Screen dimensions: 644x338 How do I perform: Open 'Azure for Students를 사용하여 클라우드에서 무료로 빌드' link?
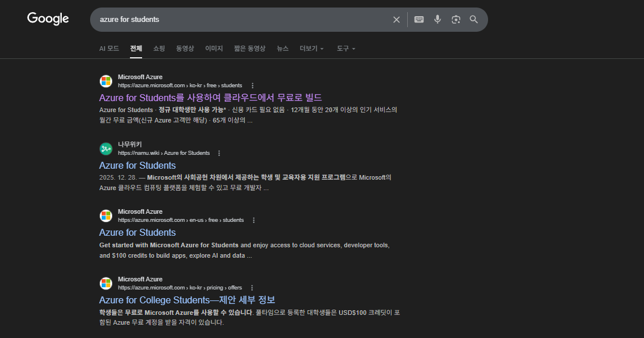pos(210,98)
